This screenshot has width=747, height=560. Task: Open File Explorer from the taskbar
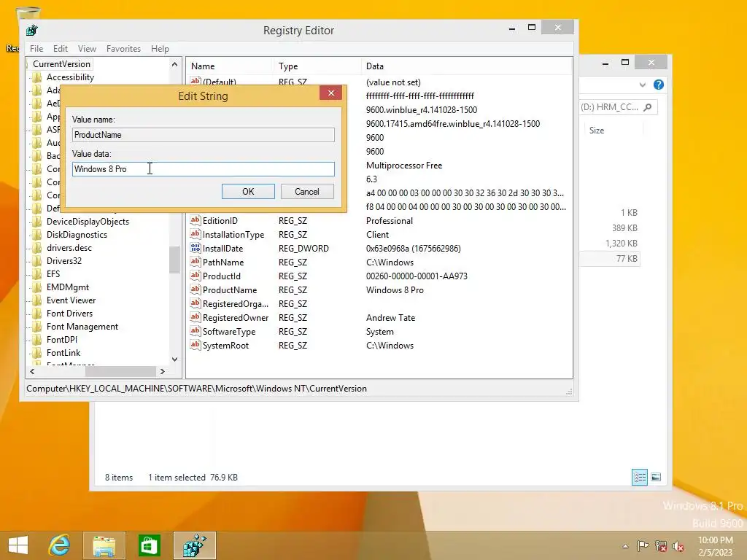pos(104,545)
